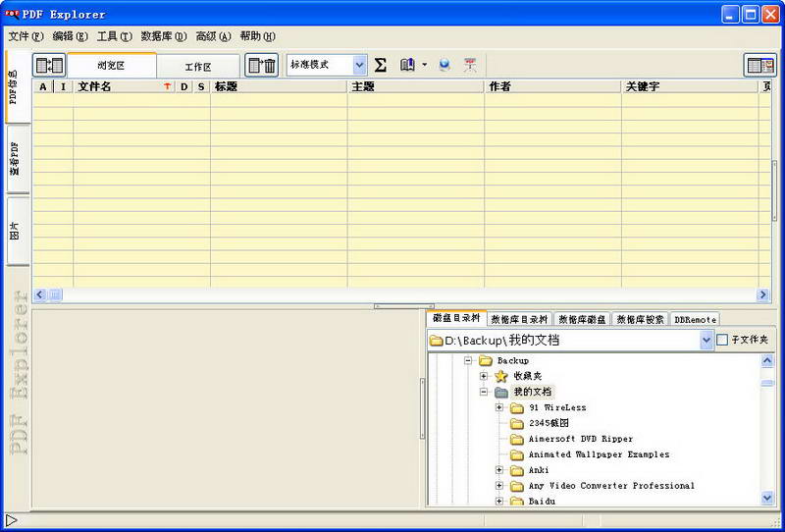This screenshot has width=785, height=532.
Task: Click folder icon of Any Video Converter Professional
Action: (517, 486)
